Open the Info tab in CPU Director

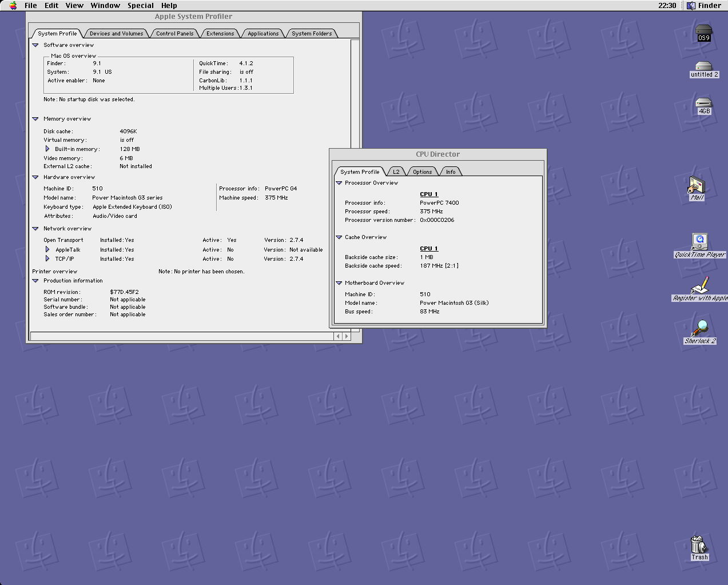[451, 172]
